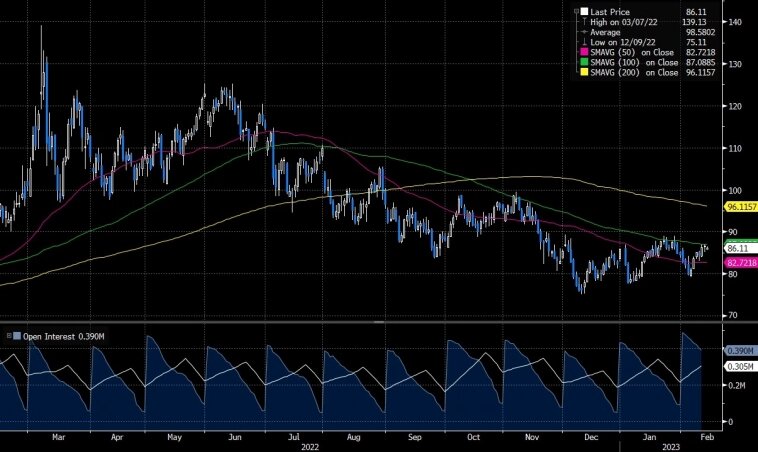The image size is (758, 452).
Task: Click the Feb month label on time axis
Action: pos(707,437)
